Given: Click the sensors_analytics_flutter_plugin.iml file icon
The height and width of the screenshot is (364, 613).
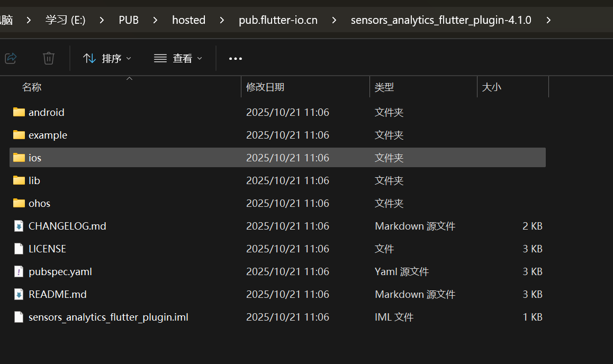Looking at the screenshot, I should click(19, 317).
